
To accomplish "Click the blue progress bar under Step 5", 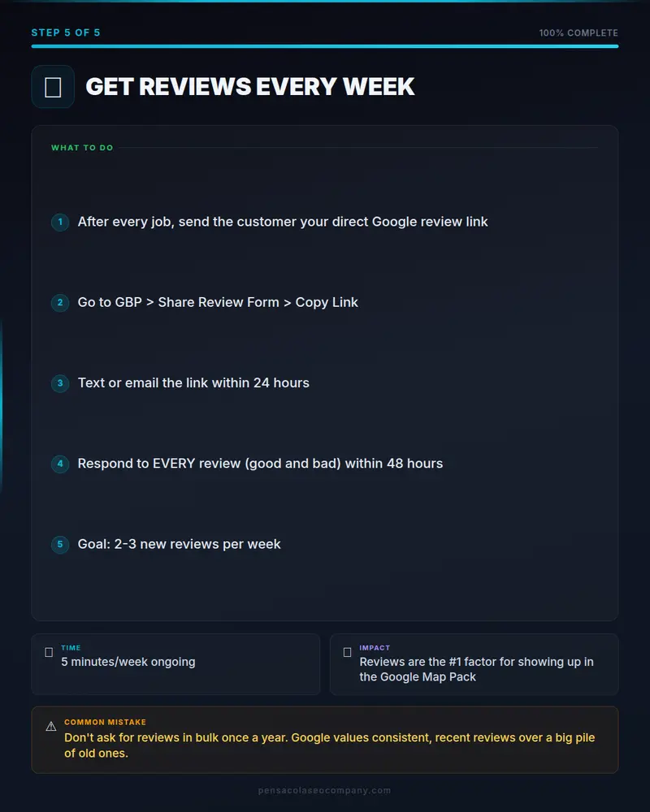I will tap(325, 46).
